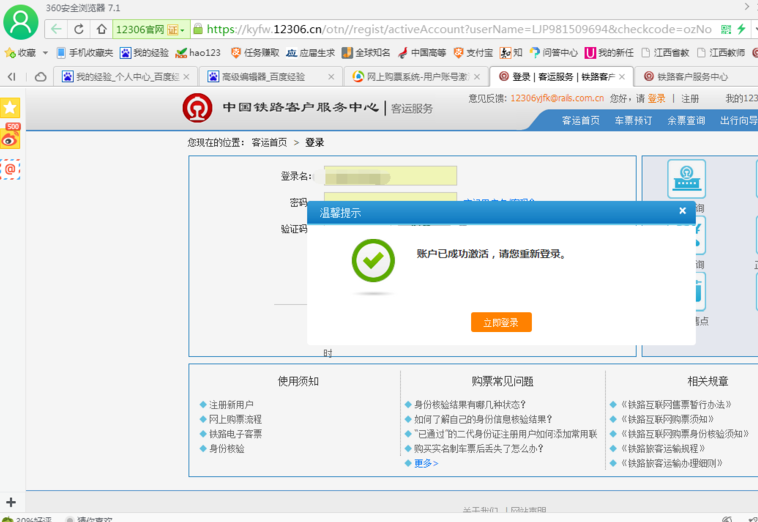Open 网上购票流程 link
Image resolution: width=758 pixels, height=522 pixels.
[235, 419]
